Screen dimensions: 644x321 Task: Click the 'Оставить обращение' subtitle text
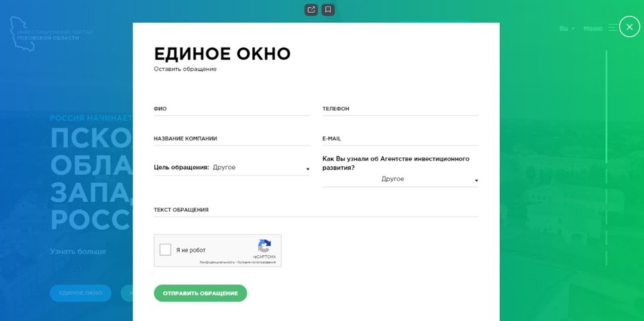[185, 69]
